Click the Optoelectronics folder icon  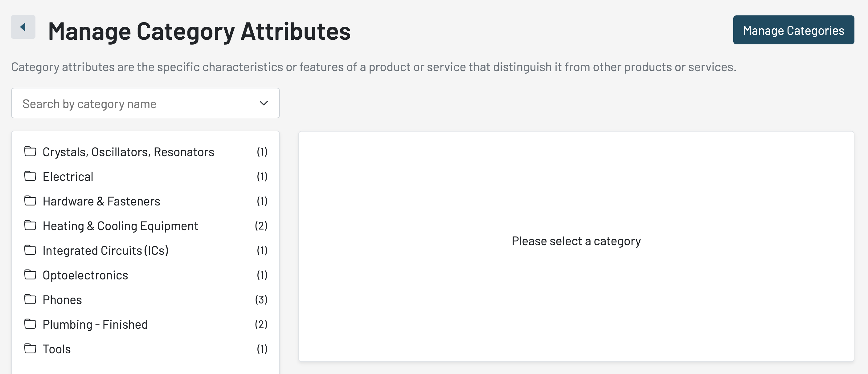tap(30, 275)
